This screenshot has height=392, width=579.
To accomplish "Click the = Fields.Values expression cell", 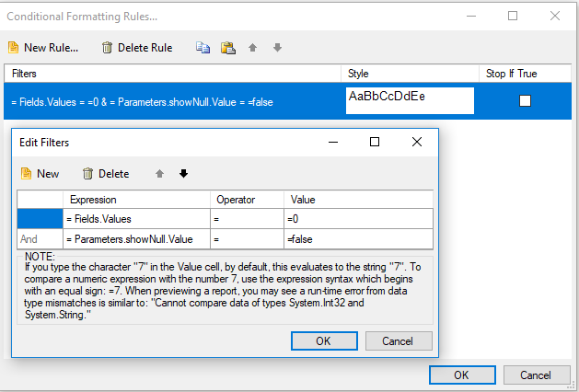I will click(136, 218).
